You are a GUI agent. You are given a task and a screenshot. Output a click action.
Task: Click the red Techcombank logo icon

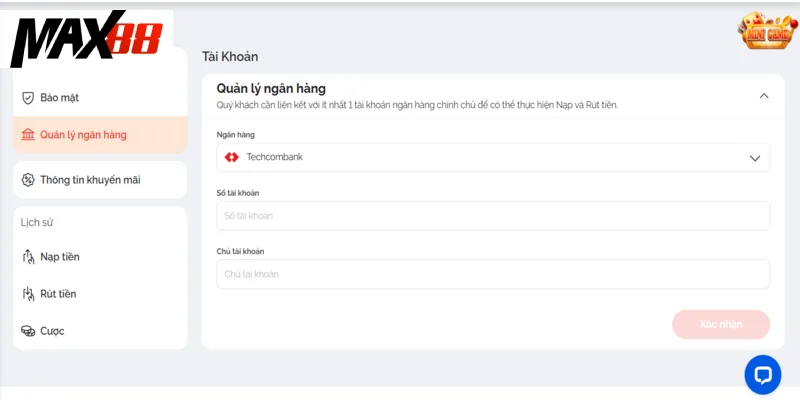point(232,157)
